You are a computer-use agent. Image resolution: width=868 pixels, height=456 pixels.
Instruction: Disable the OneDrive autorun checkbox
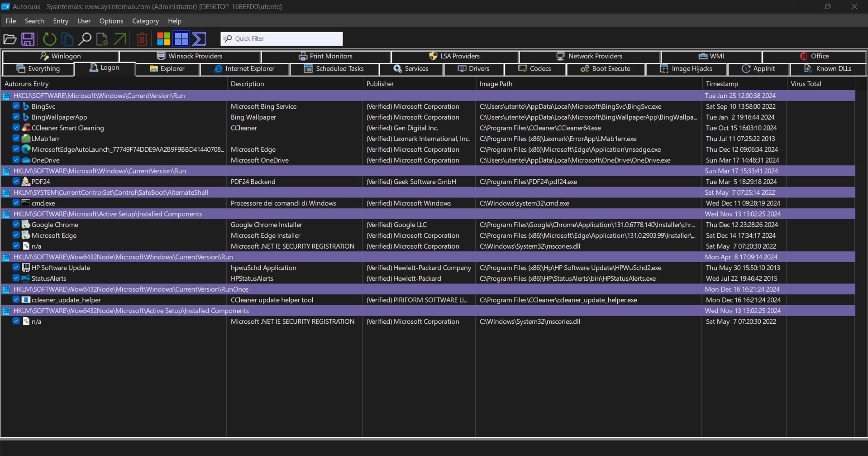16,160
